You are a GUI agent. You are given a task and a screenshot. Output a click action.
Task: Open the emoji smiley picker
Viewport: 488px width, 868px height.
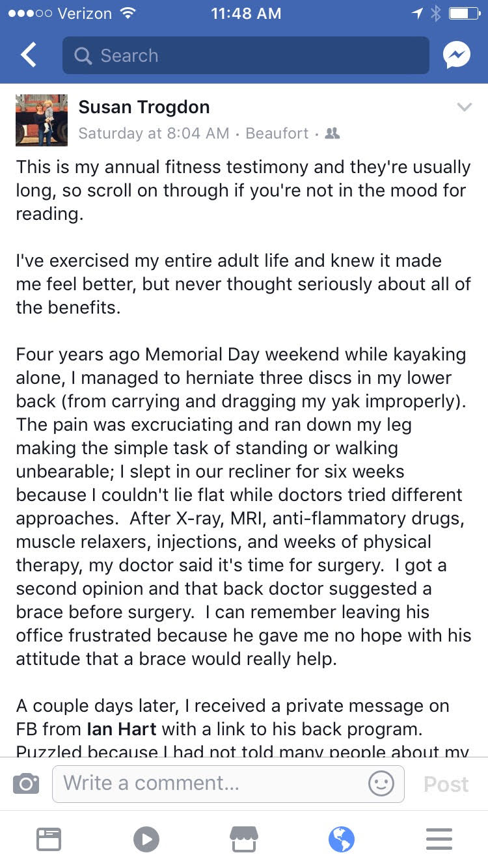pyautogui.click(x=381, y=783)
